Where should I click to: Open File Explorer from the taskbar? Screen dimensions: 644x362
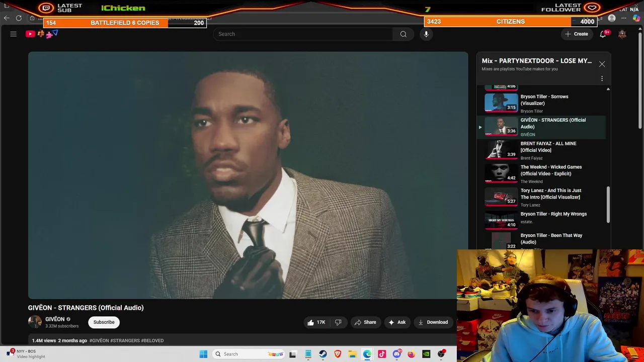[x=353, y=354]
